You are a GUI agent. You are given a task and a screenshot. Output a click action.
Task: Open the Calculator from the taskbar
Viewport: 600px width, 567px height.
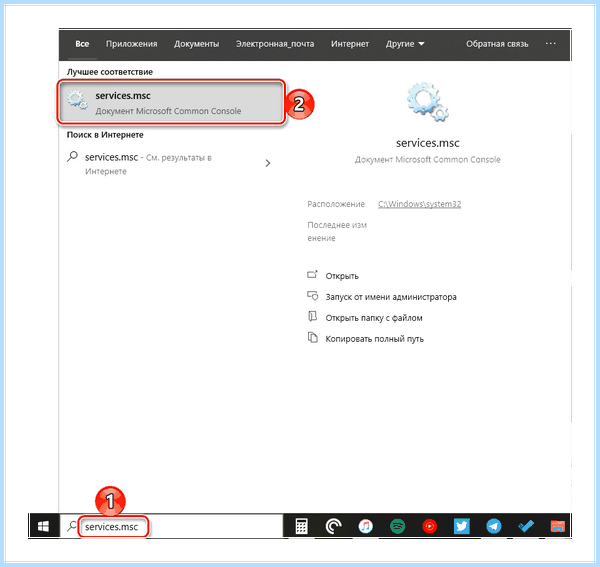(302, 526)
